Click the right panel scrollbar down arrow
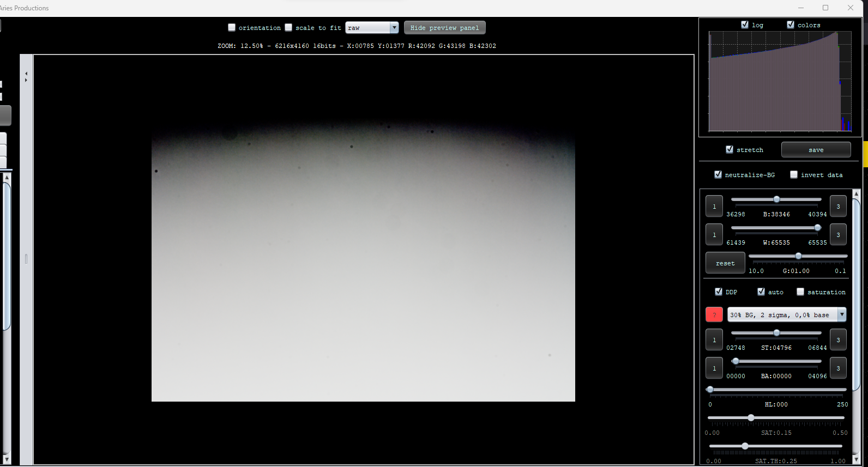The height and width of the screenshot is (467, 868). (856, 460)
